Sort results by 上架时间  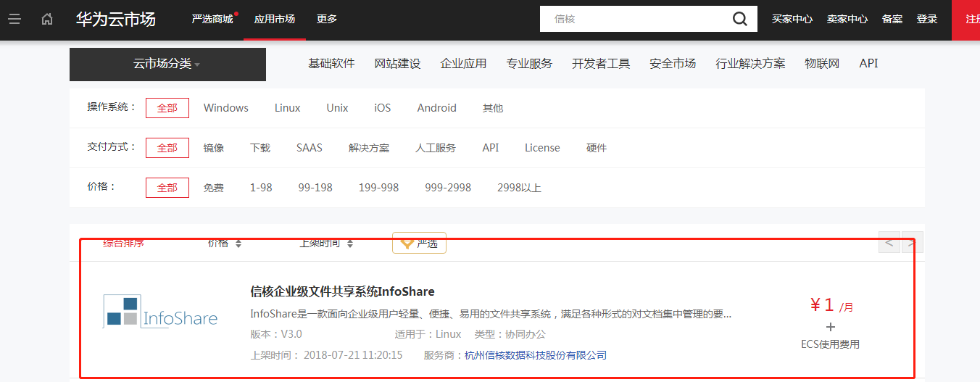pyautogui.click(x=326, y=244)
